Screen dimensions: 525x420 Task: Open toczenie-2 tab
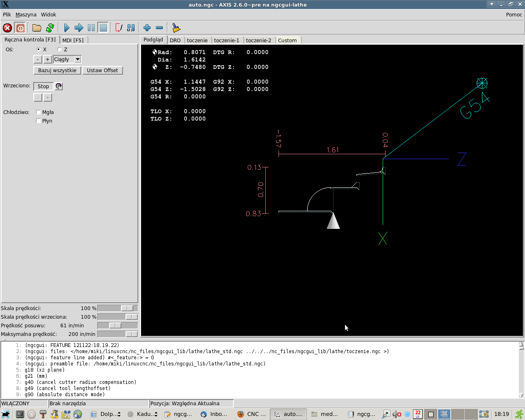[x=258, y=40]
